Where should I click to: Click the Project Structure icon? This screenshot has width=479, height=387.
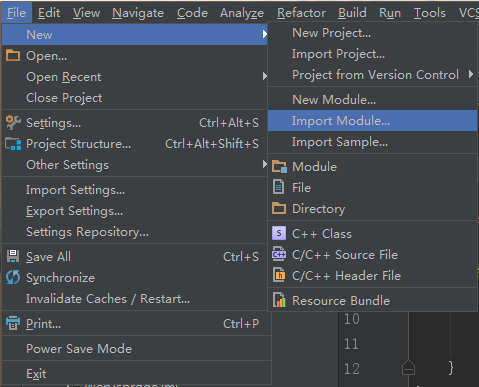click(13, 144)
